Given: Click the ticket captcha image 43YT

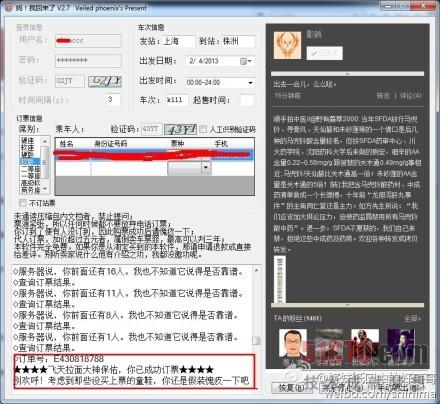Looking at the screenshot, I should point(180,129).
